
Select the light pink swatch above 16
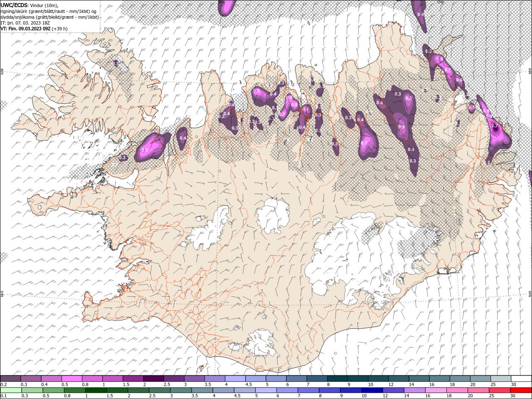tap(436, 390)
